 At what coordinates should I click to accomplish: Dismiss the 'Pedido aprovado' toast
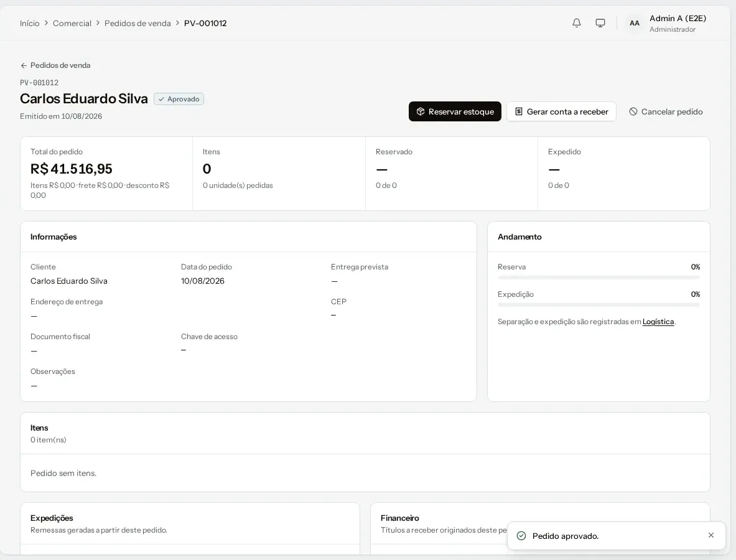[710, 535]
